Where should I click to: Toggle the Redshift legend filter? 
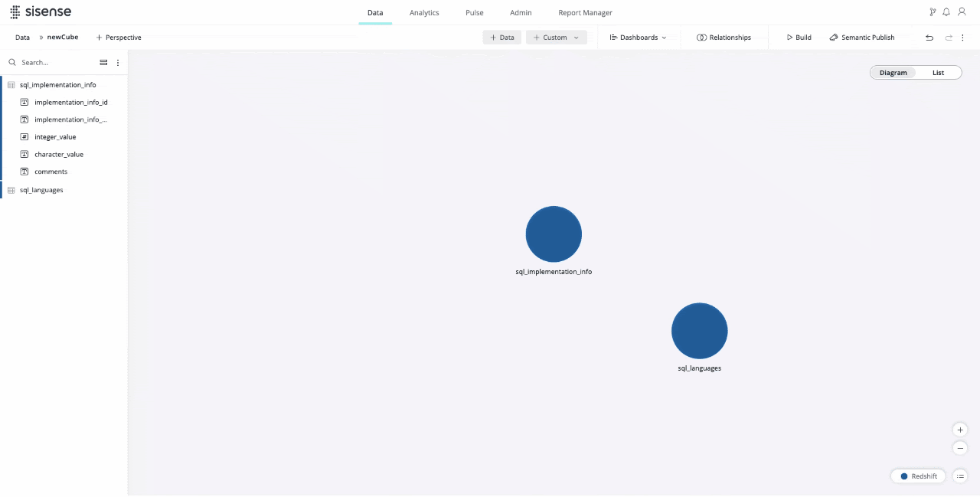pyautogui.click(x=918, y=476)
